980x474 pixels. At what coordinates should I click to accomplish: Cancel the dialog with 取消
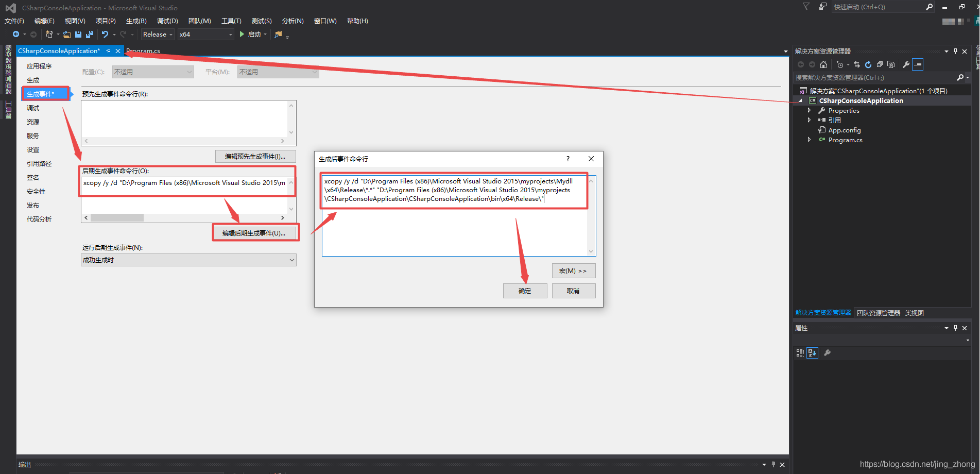574,291
